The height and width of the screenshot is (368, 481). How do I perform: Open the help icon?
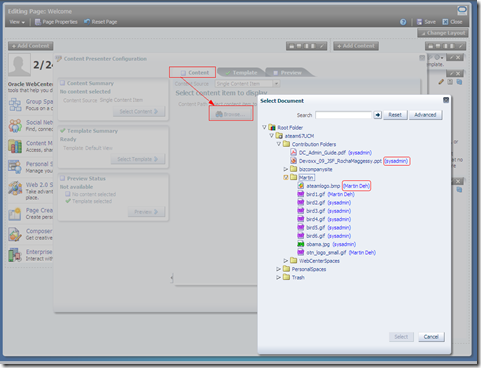(403, 22)
